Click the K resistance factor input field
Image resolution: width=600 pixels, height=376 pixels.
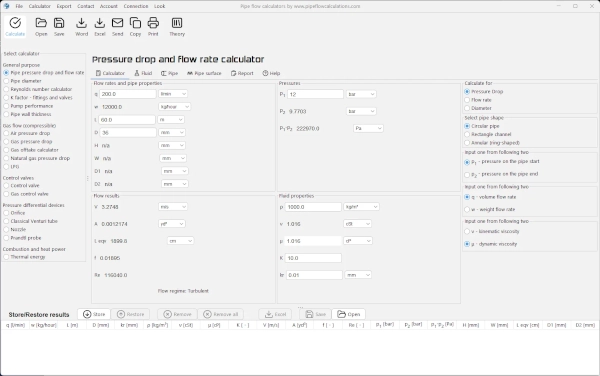pyautogui.click(x=313, y=258)
